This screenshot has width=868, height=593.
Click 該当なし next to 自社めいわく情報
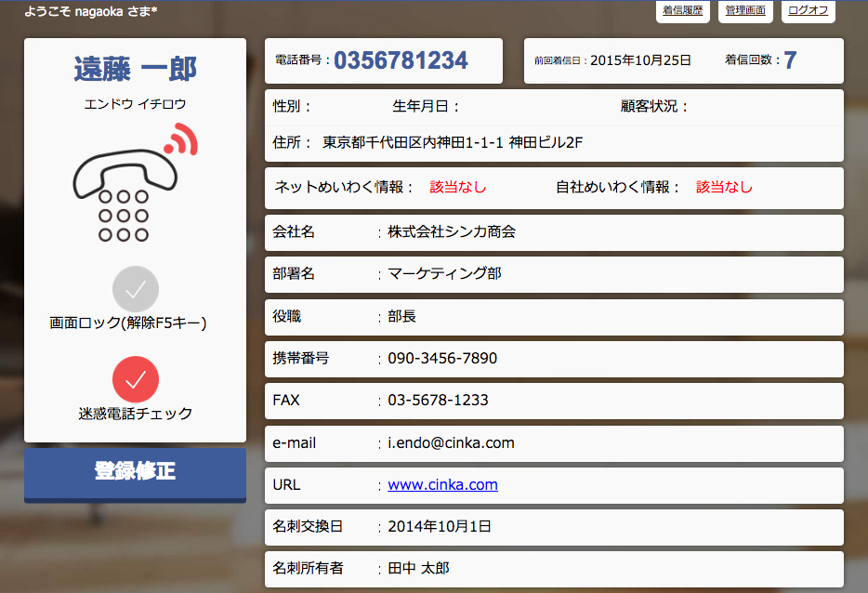724,187
